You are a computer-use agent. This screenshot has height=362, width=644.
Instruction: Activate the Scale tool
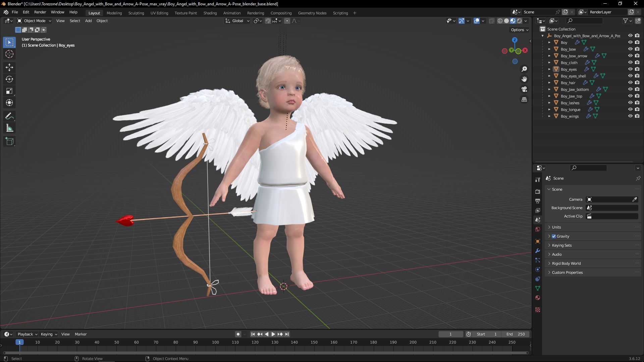click(x=9, y=91)
